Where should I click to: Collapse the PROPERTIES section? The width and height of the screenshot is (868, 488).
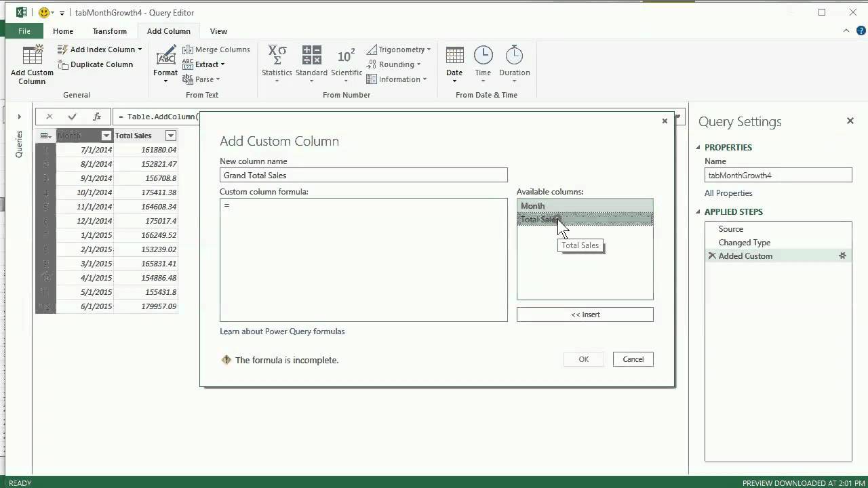698,147
